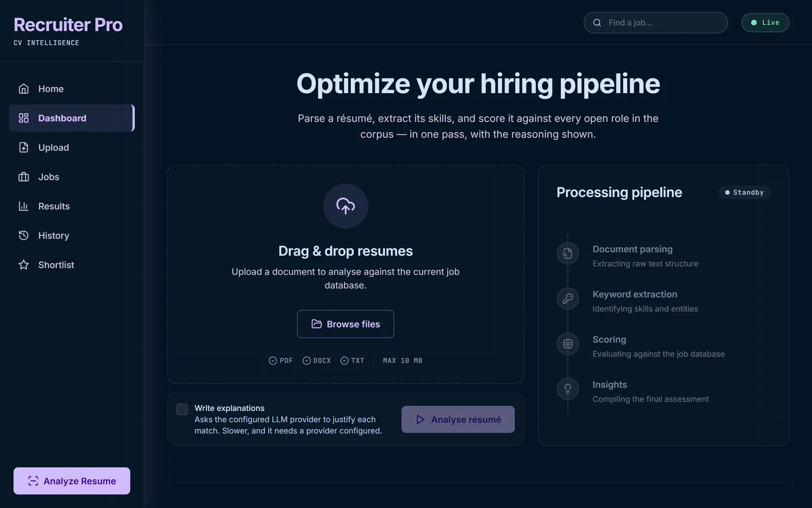Click the search magnifier icon
Image resolution: width=812 pixels, height=508 pixels.
point(597,23)
